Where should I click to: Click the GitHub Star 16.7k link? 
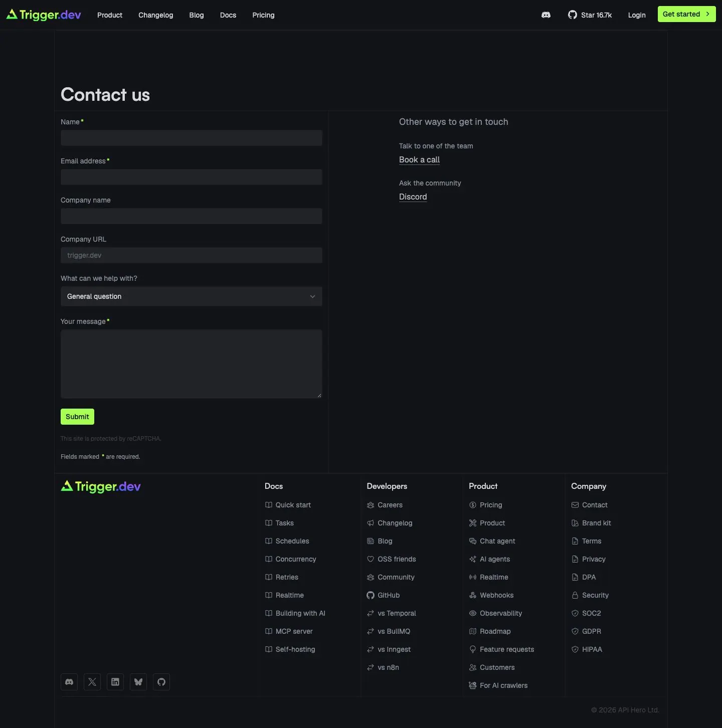(x=590, y=15)
